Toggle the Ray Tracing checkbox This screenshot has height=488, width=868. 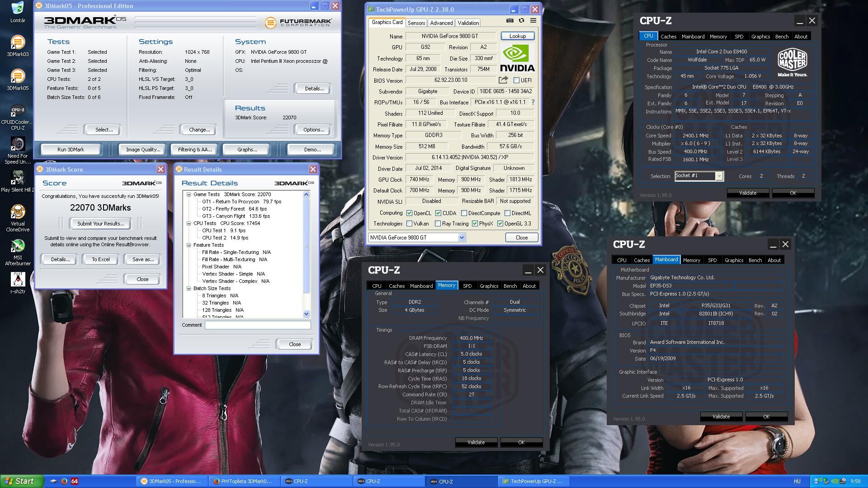[x=438, y=224]
